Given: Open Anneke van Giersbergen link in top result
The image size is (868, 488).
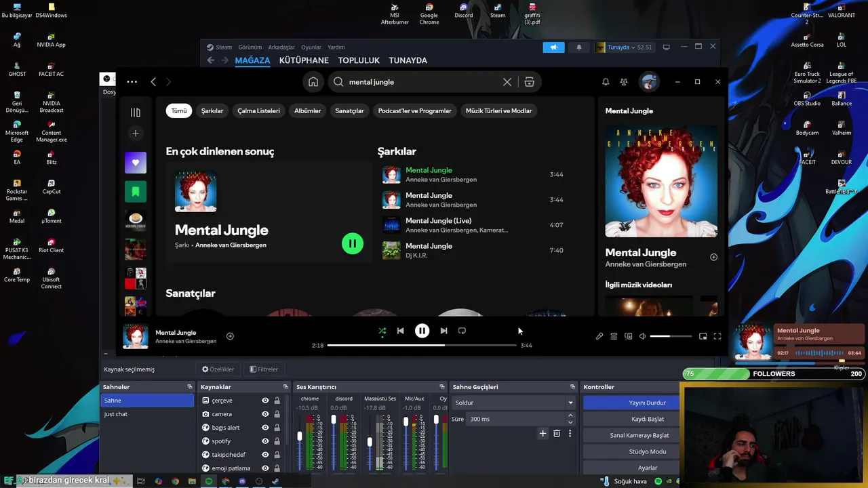Looking at the screenshot, I should click(231, 245).
